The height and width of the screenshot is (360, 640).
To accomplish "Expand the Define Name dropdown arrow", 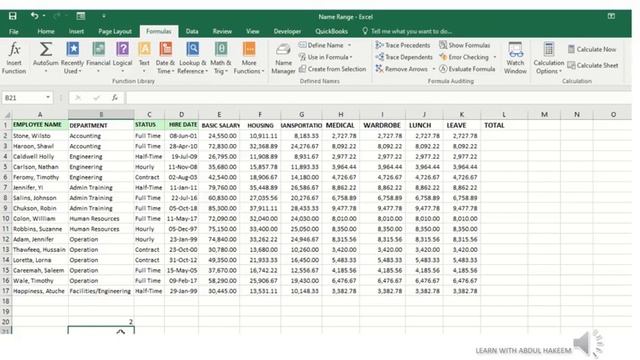I will tap(349, 45).
